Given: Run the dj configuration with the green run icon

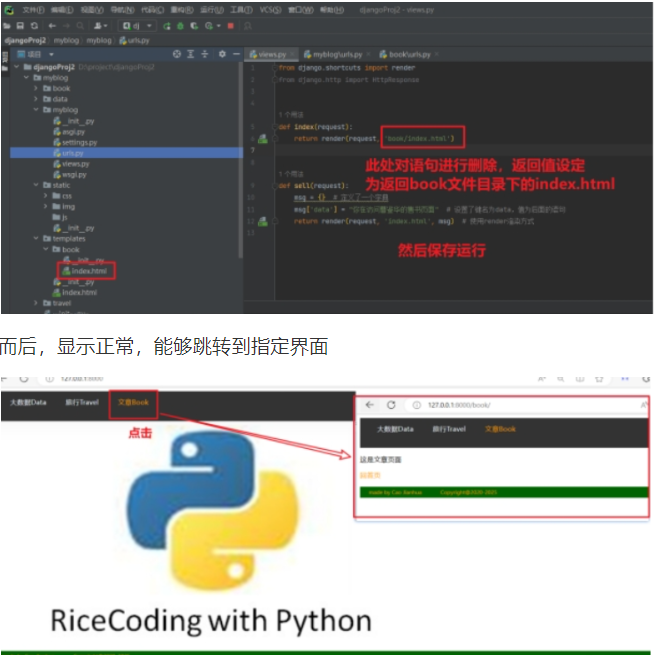Looking at the screenshot, I should 167,26.
